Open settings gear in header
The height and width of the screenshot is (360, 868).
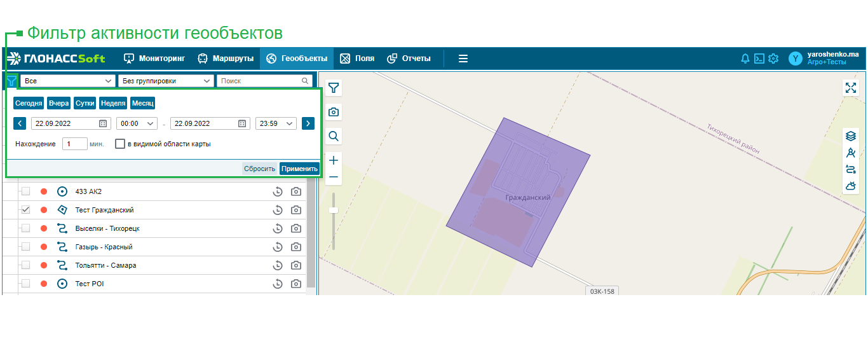pos(773,59)
